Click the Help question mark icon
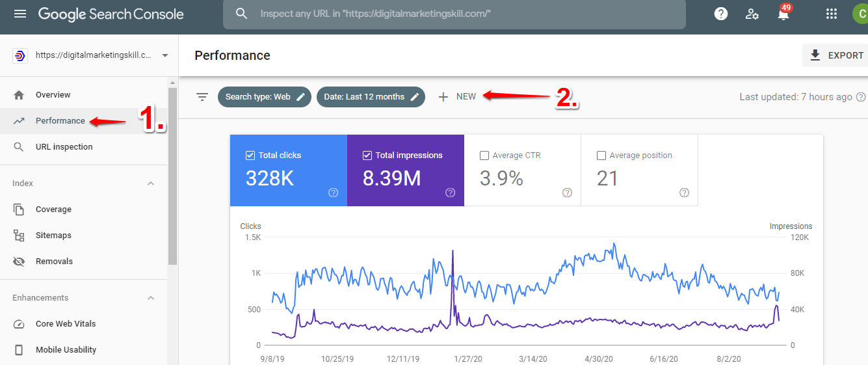868x365 pixels. pyautogui.click(x=720, y=14)
